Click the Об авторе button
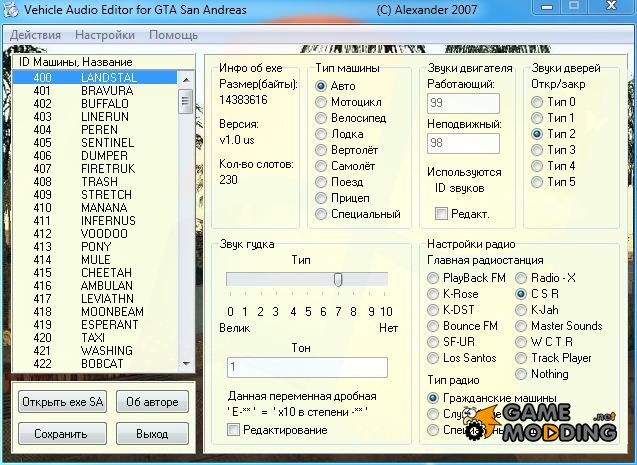 [152, 402]
